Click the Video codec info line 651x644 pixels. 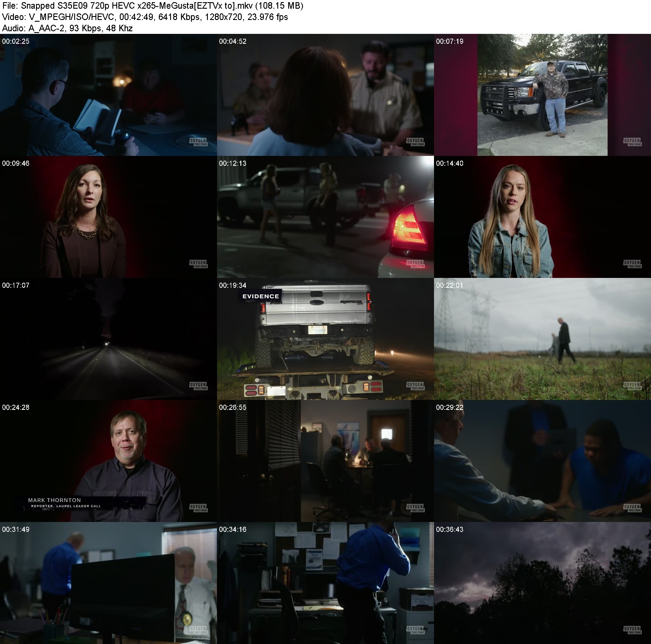click(145, 17)
